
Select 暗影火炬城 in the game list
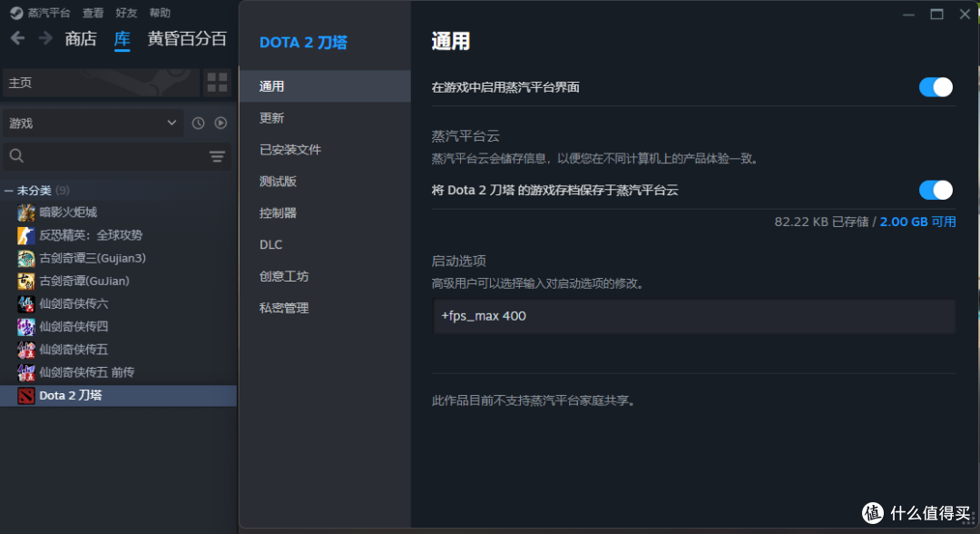[68, 213]
